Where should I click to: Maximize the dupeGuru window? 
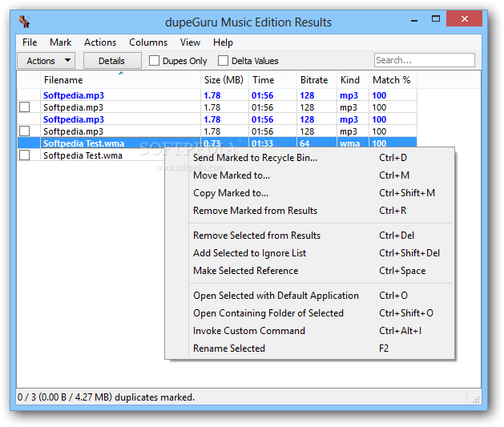pyautogui.click(x=436, y=19)
